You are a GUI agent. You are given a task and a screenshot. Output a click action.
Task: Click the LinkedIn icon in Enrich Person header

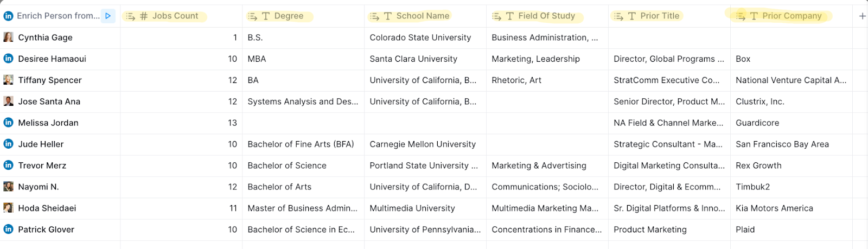[9, 16]
